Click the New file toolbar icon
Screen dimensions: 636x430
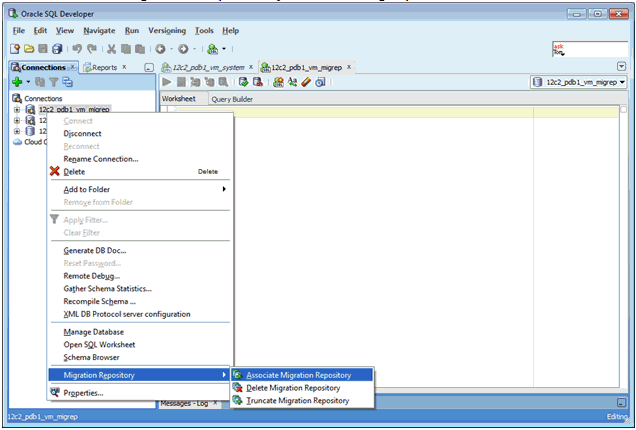[15, 49]
